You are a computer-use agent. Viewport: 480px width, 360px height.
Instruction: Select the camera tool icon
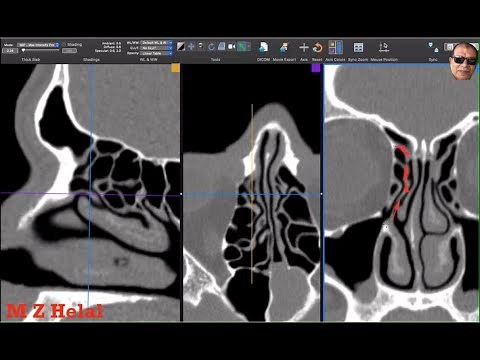click(x=232, y=46)
